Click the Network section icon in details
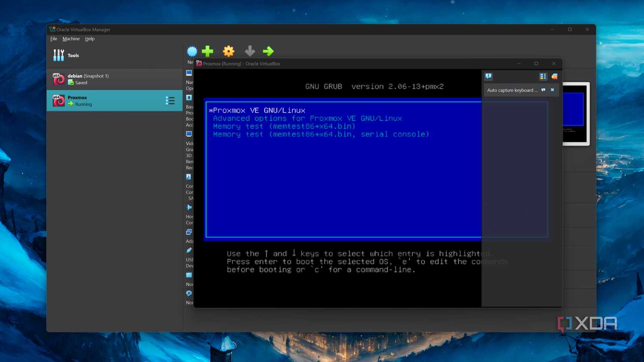Screen dimensions: 644x362 coord(189,232)
